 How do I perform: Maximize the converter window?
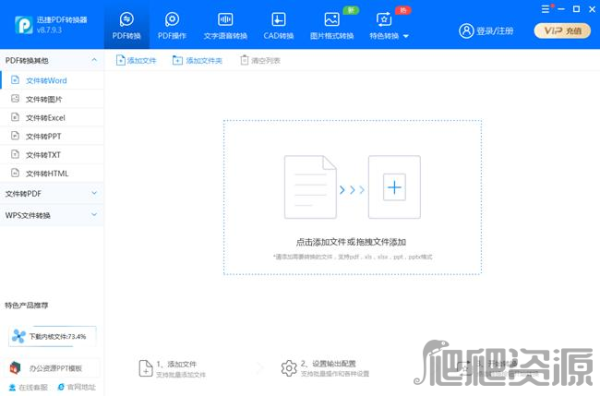coord(576,9)
